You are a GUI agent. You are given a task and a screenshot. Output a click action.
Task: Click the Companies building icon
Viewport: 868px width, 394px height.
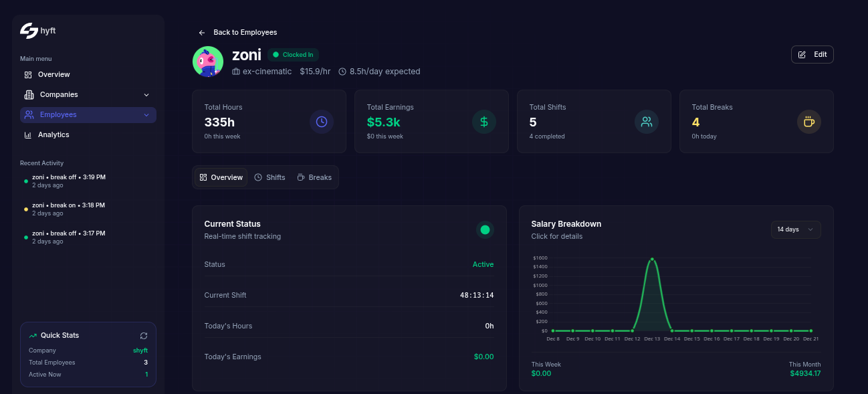coord(29,95)
